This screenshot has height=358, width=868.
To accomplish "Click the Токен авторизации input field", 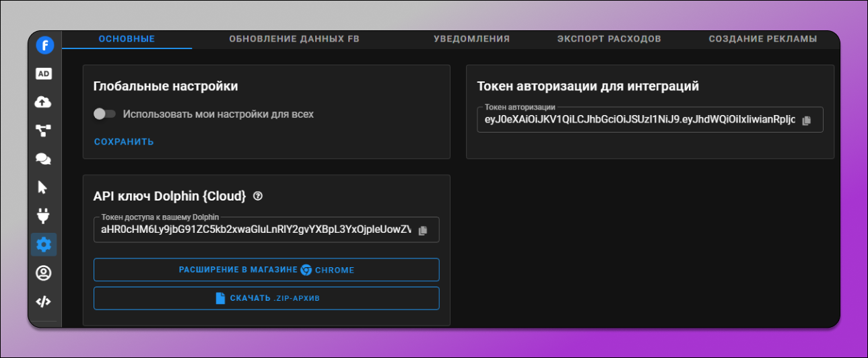I will (x=650, y=120).
